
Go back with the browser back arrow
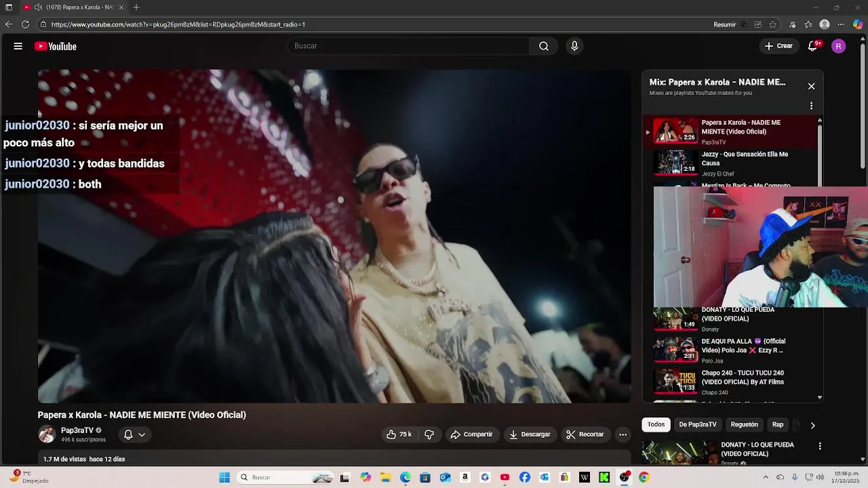click(9, 24)
